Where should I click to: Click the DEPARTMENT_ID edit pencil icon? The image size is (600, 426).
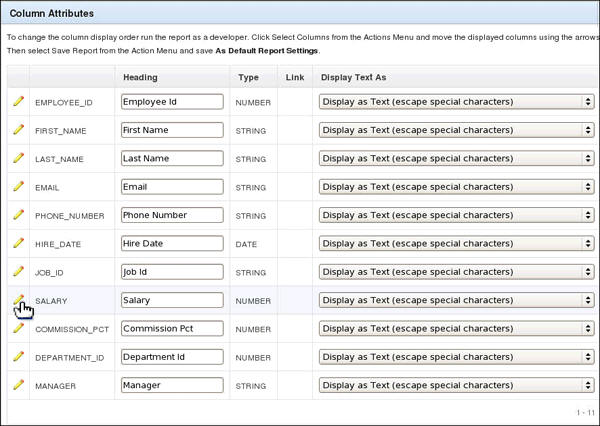[17, 356]
